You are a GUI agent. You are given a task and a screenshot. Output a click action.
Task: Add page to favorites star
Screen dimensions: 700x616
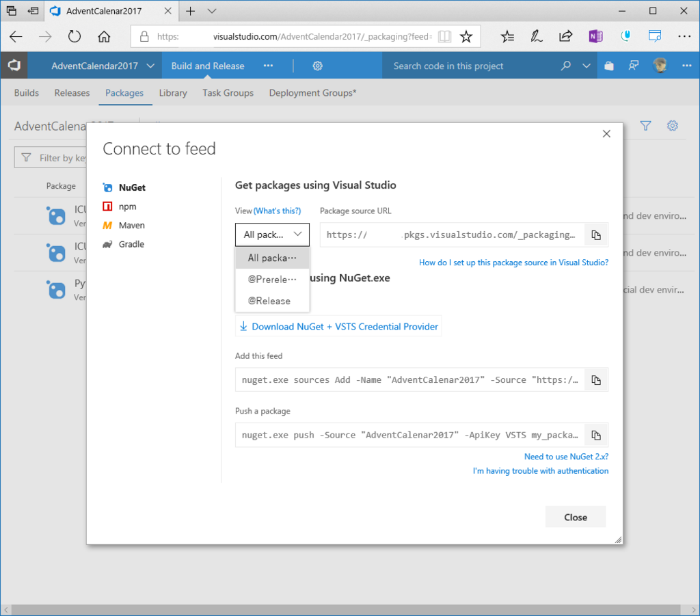click(466, 36)
